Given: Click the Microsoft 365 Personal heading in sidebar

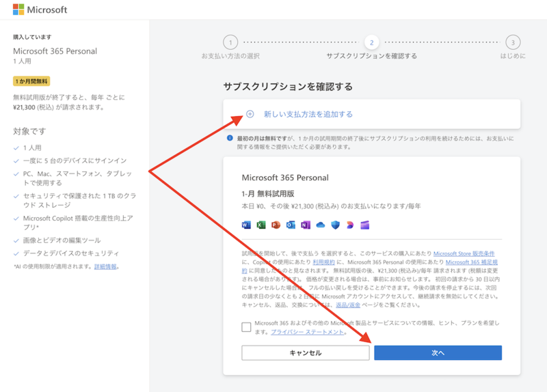Looking at the screenshot, I should [x=55, y=51].
